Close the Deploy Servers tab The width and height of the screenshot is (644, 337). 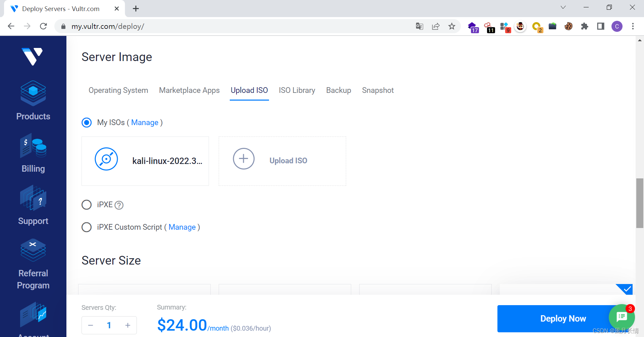click(117, 9)
